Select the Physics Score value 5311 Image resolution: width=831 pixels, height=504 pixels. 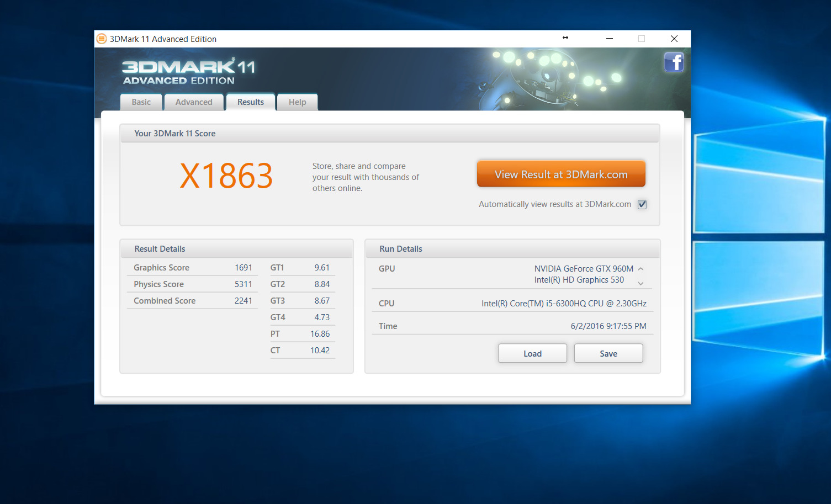(244, 284)
